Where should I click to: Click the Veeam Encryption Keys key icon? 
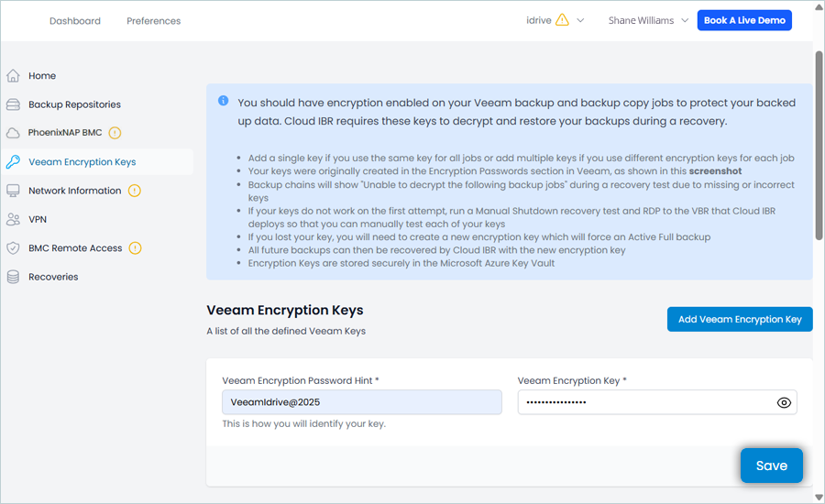click(x=13, y=162)
